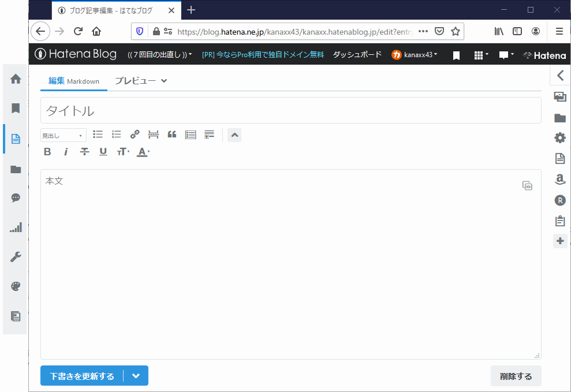
Task: Reload the page
Action: (78, 31)
